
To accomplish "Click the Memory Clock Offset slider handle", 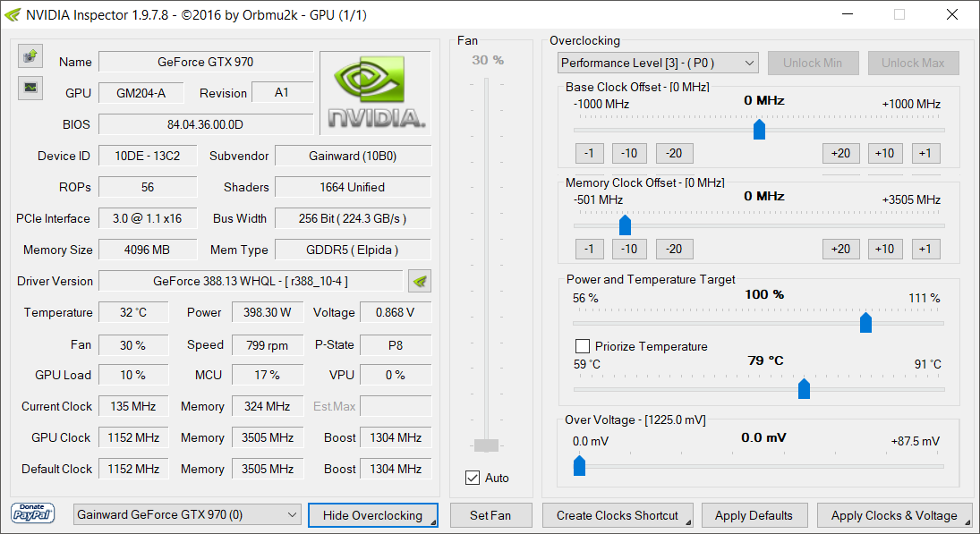I will coord(625,225).
